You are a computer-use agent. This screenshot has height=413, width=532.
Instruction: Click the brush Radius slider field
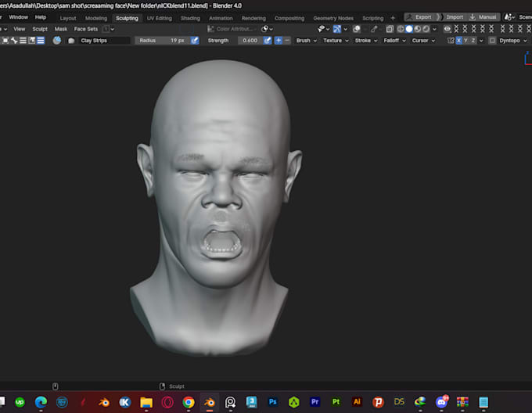(163, 41)
